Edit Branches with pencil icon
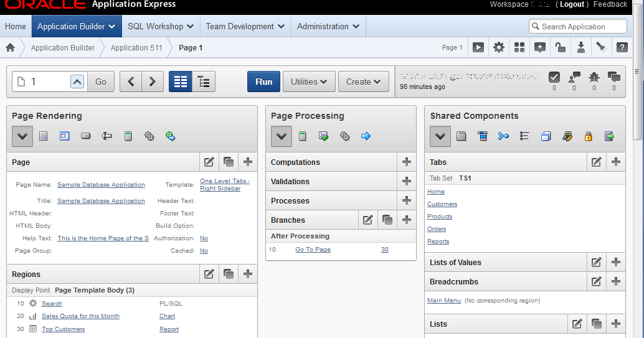 368,220
